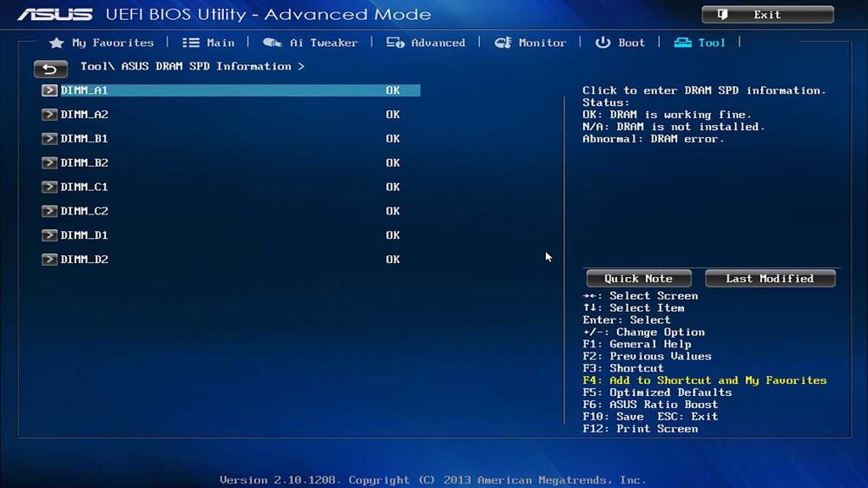Click the Monitor tab icon
Image resolution: width=868 pixels, height=488 pixels.
pyautogui.click(x=503, y=43)
